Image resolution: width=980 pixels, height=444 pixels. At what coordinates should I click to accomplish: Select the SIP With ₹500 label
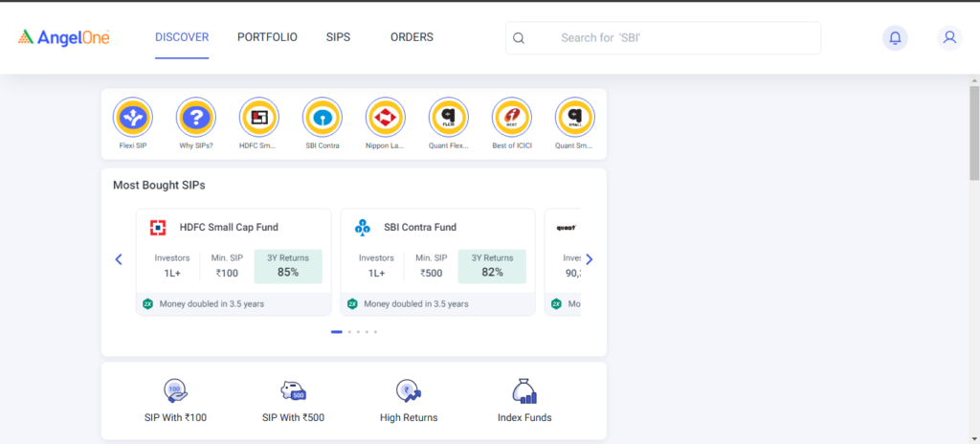pyautogui.click(x=293, y=418)
